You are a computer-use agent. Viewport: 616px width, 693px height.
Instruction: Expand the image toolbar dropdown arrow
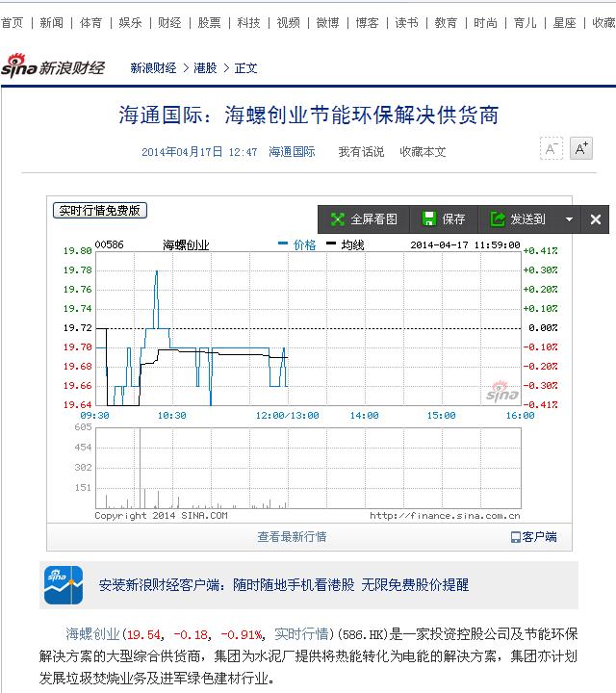point(569,219)
